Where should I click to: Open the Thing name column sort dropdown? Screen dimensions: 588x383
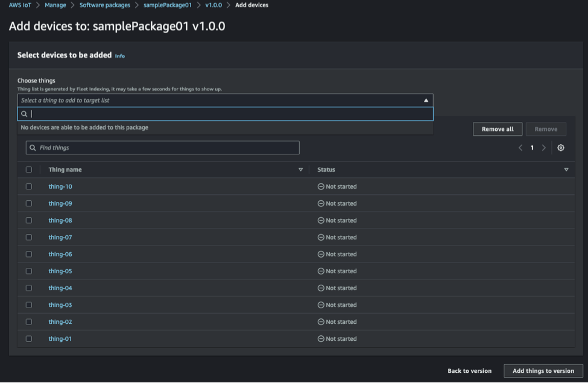click(300, 169)
